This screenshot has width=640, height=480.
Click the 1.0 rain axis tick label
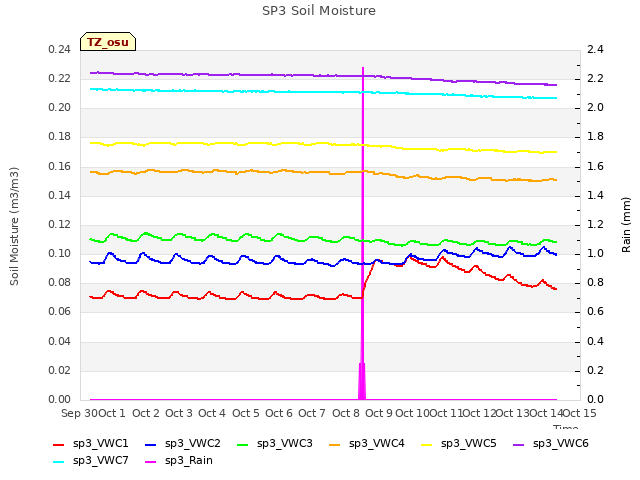pos(596,253)
